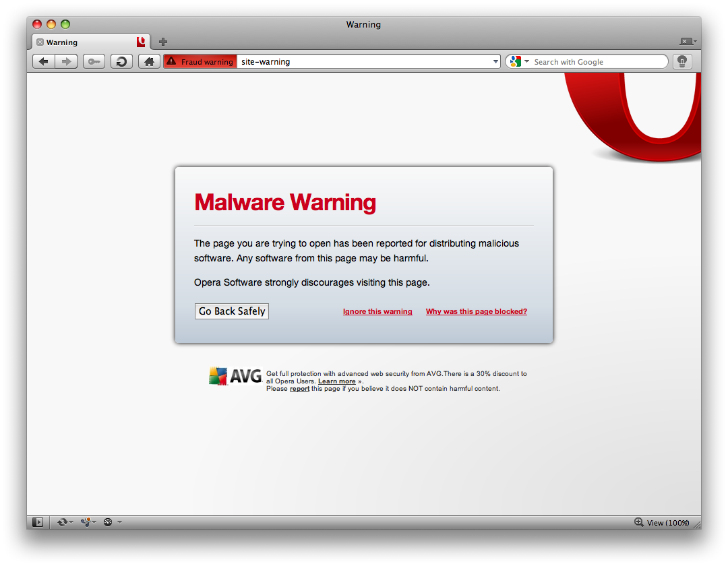Click the Back navigation arrow
728x566 pixels.
tap(44, 62)
